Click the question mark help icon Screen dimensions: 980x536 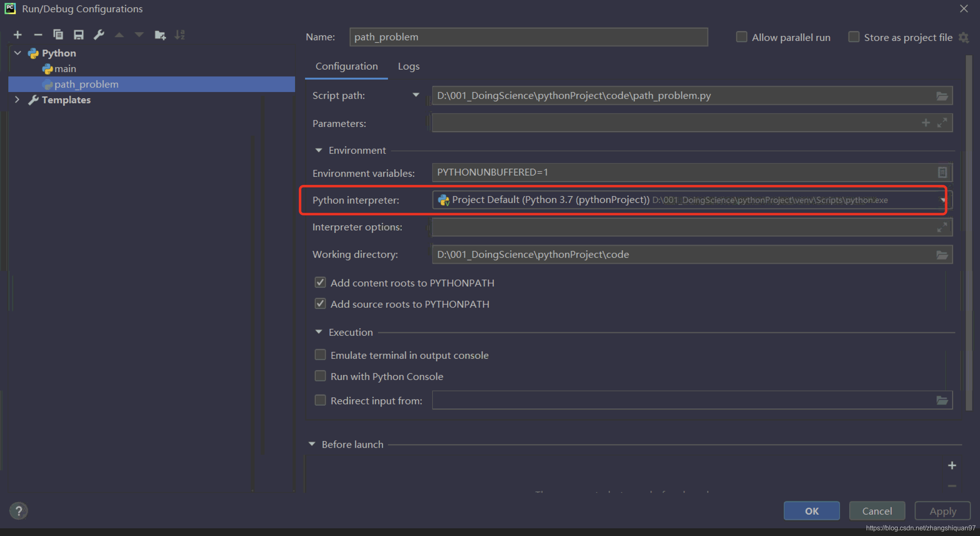pos(19,511)
